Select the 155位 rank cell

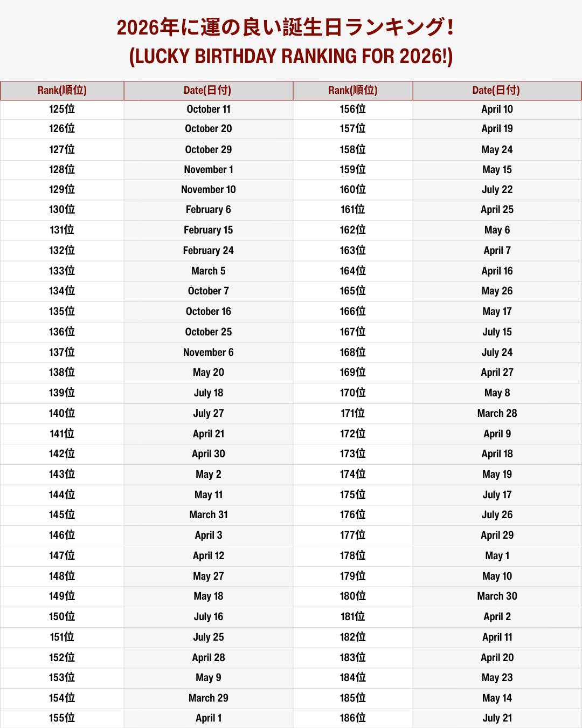(62, 718)
